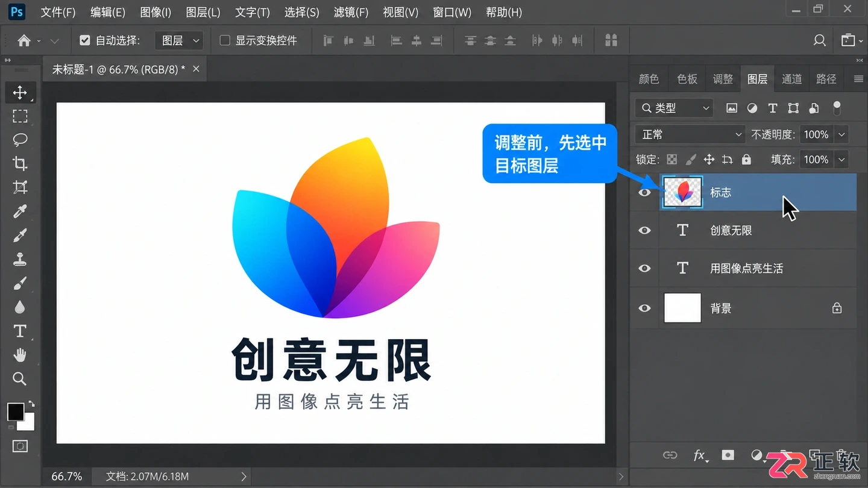Expand the 填充 value dropdown arrow
868x488 pixels.
(x=841, y=160)
